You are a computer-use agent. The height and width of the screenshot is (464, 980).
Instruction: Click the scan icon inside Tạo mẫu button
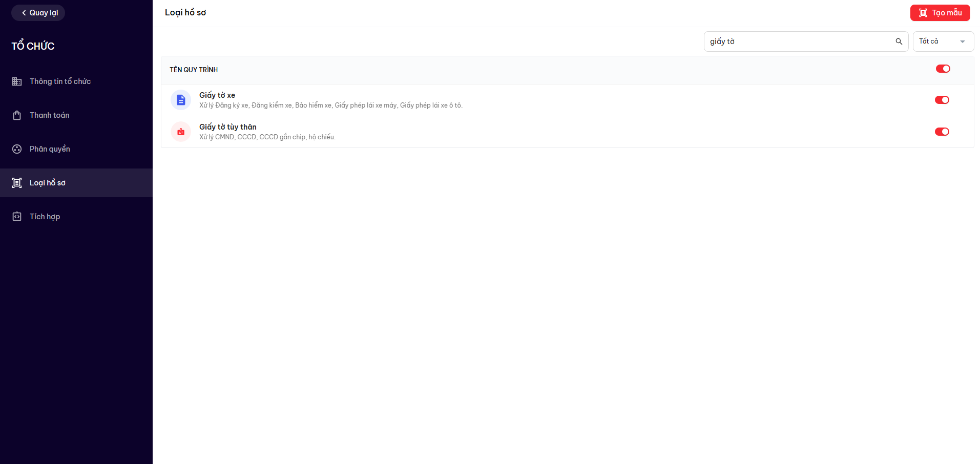coord(923,13)
